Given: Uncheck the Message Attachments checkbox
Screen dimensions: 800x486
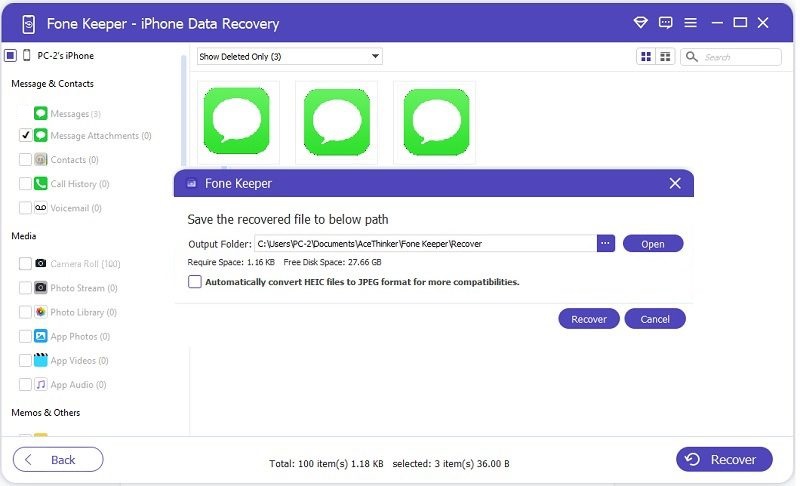Looking at the screenshot, I should [25, 135].
